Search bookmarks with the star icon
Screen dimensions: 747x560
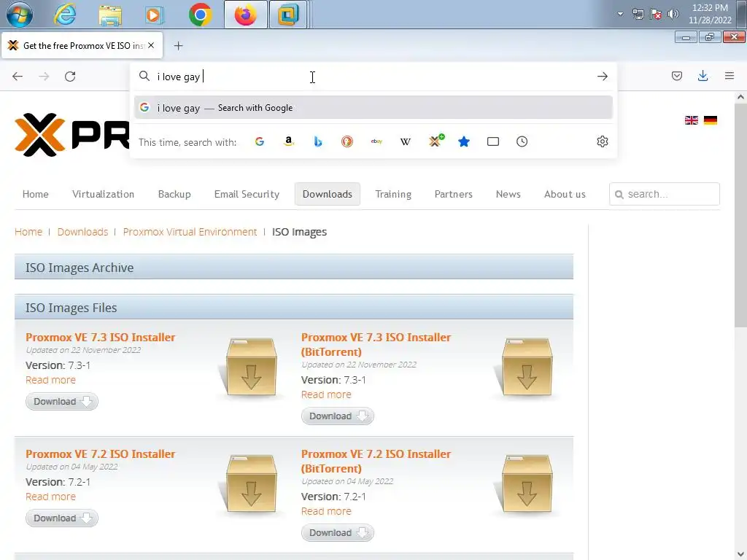pos(464,141)
